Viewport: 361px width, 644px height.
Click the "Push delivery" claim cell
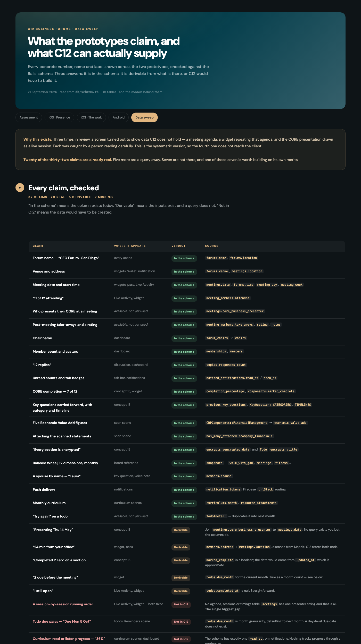point(44,489)
